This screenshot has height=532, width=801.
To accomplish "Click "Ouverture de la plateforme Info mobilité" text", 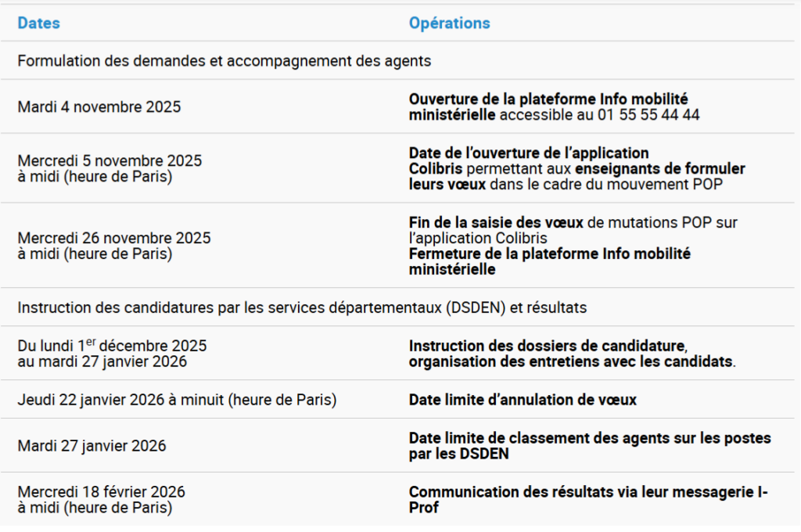I will click(x=548, y=99).
